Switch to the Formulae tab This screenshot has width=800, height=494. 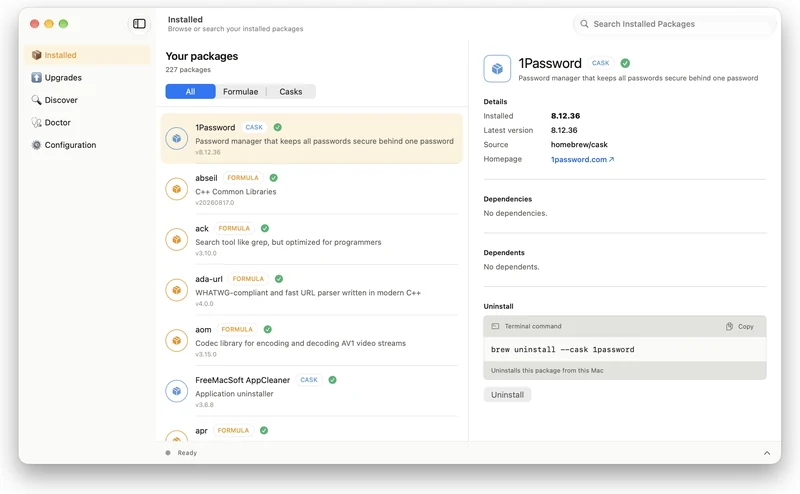click(x=240, y=91)
